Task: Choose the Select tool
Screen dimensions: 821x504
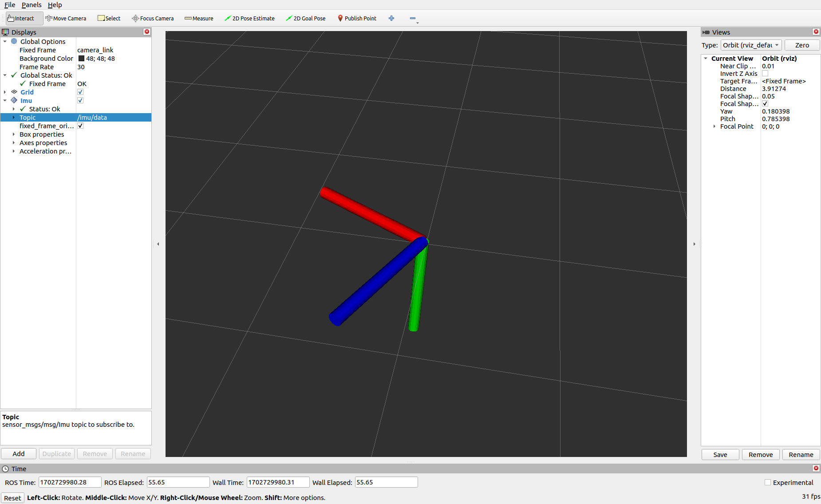Action: click(109, 18)
